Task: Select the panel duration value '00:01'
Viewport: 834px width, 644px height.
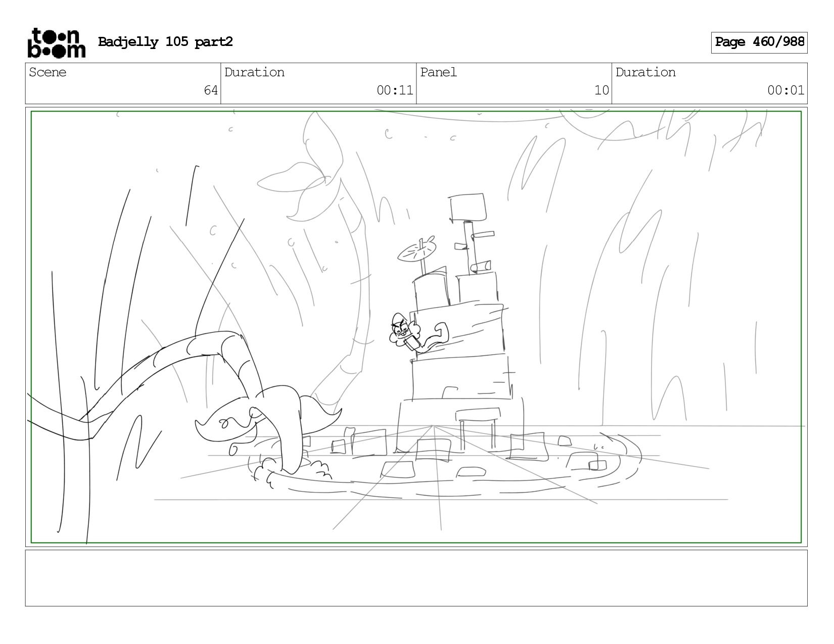Action: pyautogui.click(x=785, y=90)
